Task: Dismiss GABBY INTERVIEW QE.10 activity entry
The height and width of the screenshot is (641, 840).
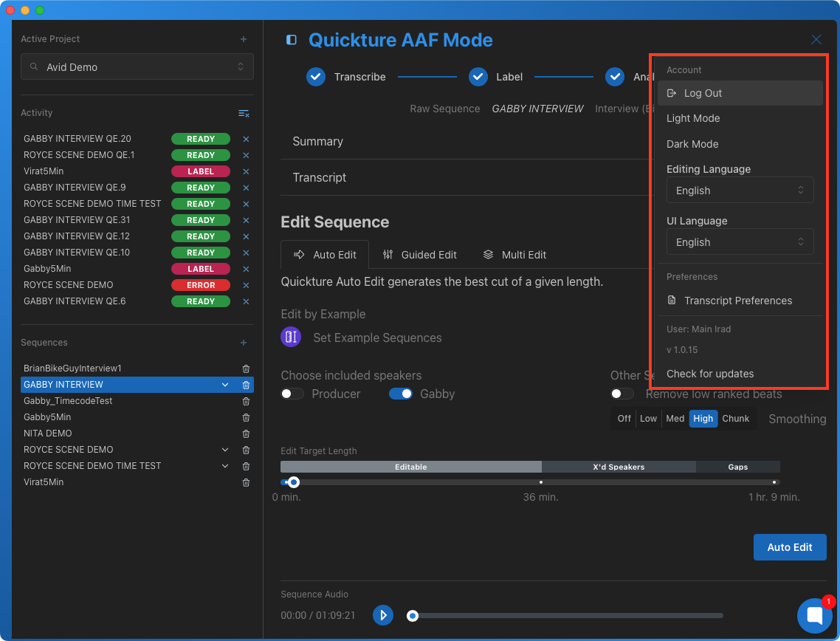Action: [x=246, y=253]
